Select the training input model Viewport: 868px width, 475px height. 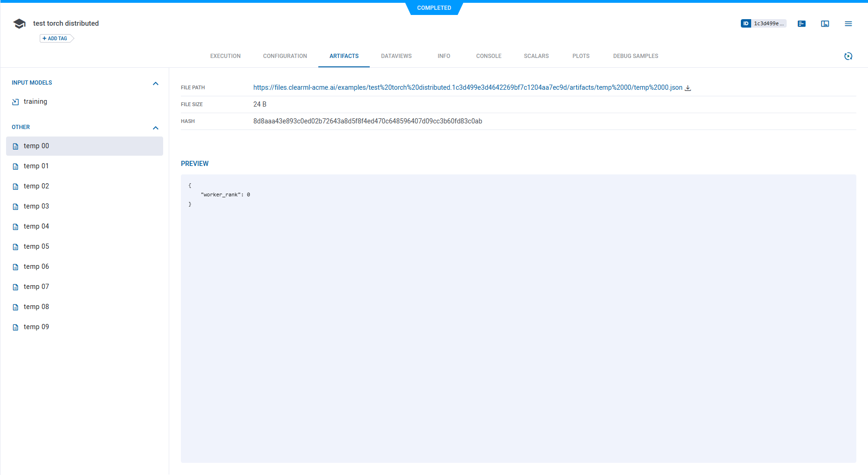[x=36, y=101]
